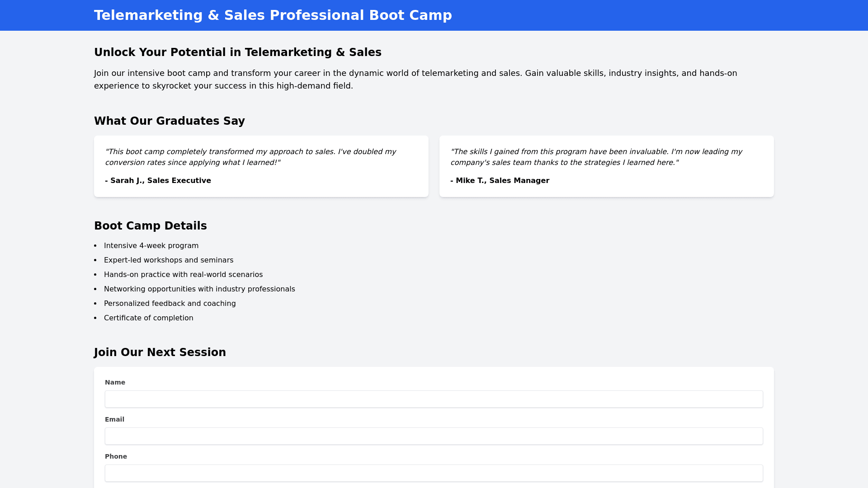Click the Name input field
Image resolution: width=868 pixels, height=488 pixels.
pyautogui.click(x=434, y=399)
